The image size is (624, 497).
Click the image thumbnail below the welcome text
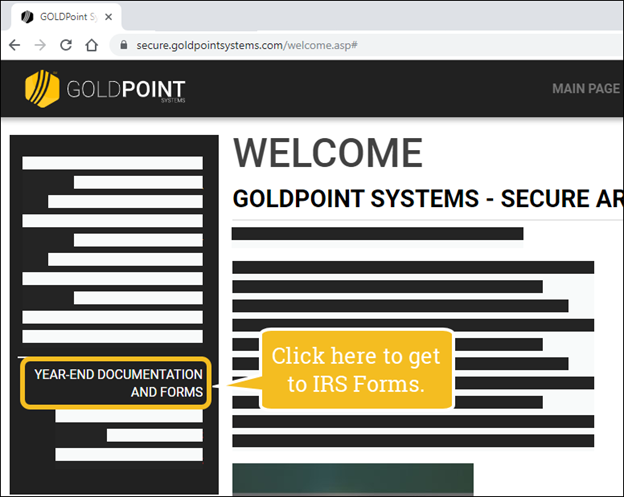353,479
